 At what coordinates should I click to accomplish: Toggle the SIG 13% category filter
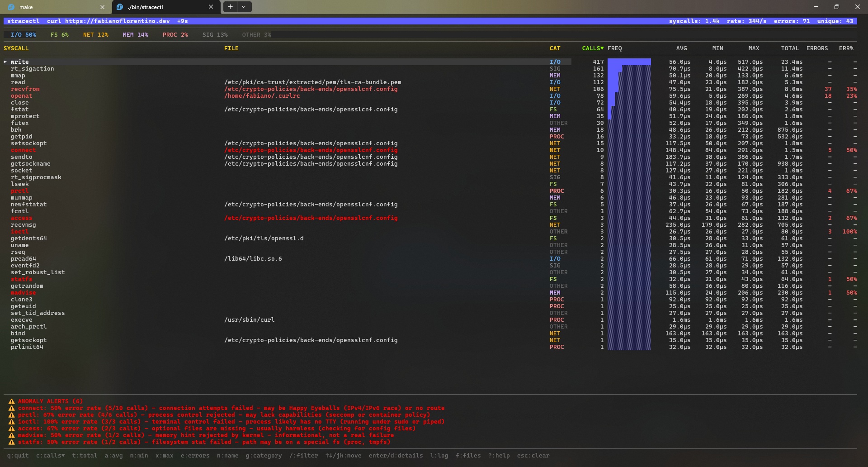(216, 34)
